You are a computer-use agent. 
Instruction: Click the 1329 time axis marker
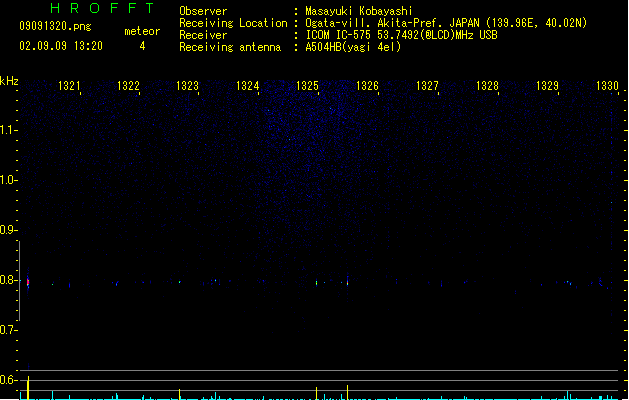[x=547, y=86]
